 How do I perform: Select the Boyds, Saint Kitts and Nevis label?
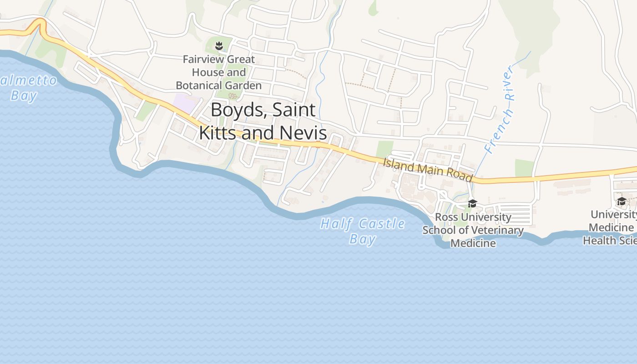[x=263, y=121]
